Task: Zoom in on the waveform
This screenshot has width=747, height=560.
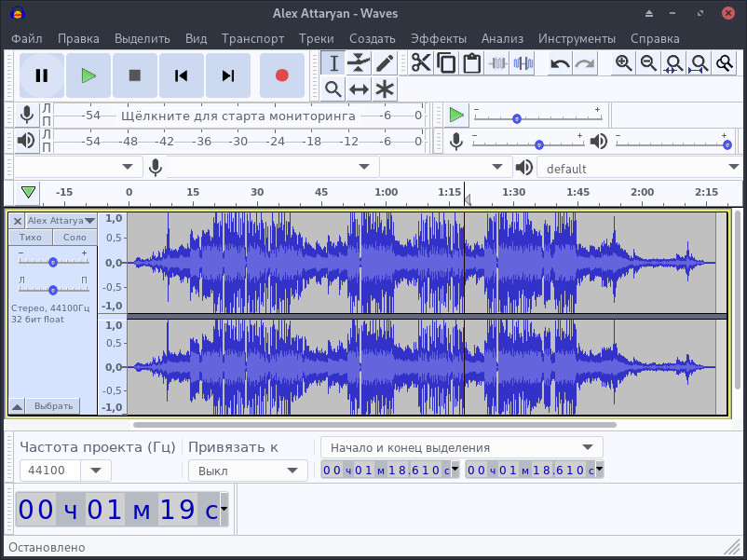Action: (622, 63)
